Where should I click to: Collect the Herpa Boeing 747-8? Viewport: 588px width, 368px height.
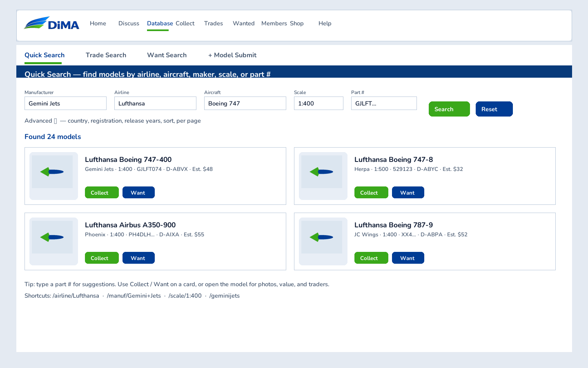[371, 193]
